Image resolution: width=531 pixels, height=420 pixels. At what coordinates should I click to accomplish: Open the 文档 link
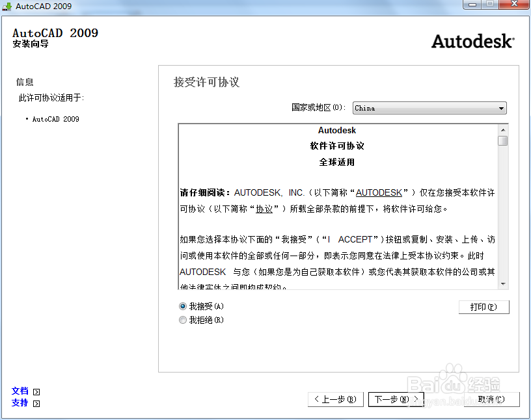pos(20,391)
